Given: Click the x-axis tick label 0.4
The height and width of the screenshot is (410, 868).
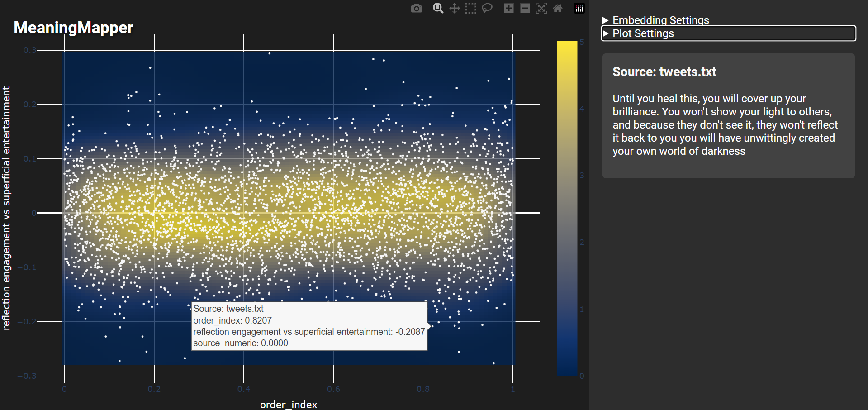Looking at the screenshot, I should click(x=244, y=389).
